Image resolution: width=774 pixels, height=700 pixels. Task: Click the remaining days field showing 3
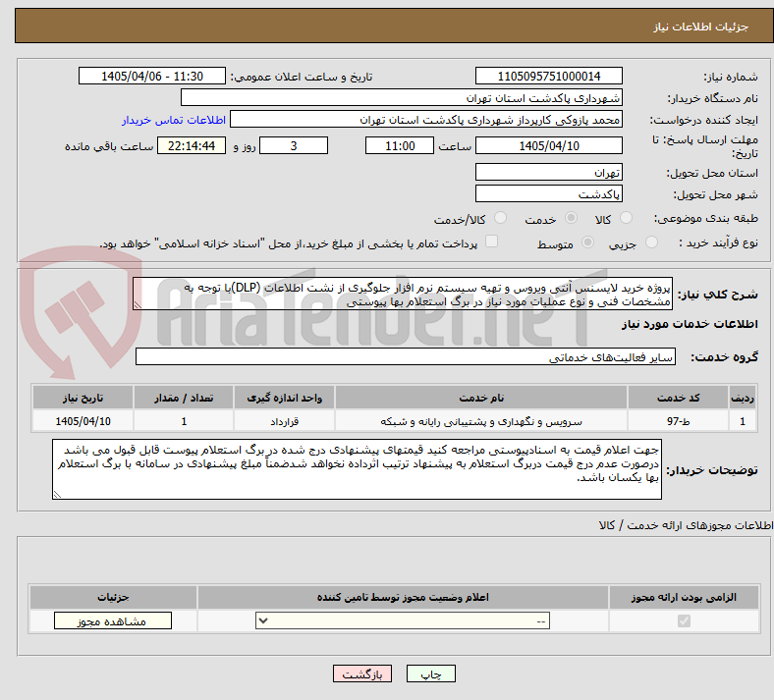(294, 146)
